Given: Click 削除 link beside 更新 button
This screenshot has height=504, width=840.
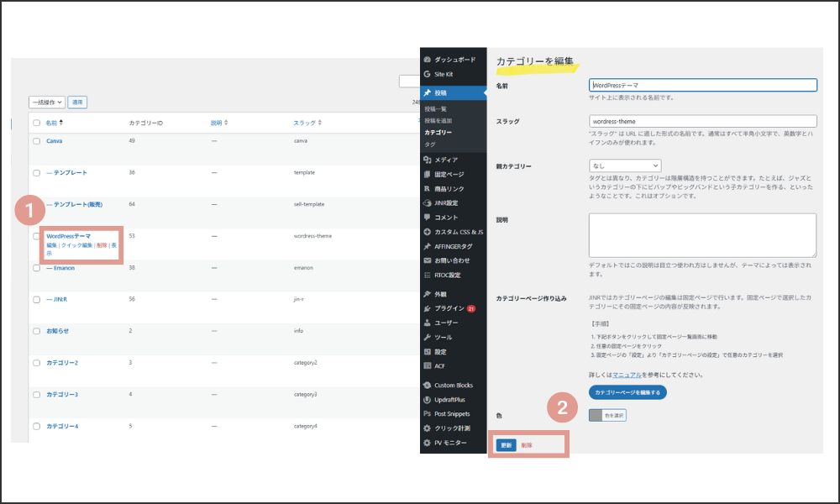Looking at the screenshot, I should pyautogui.click(x=527, y=445).
